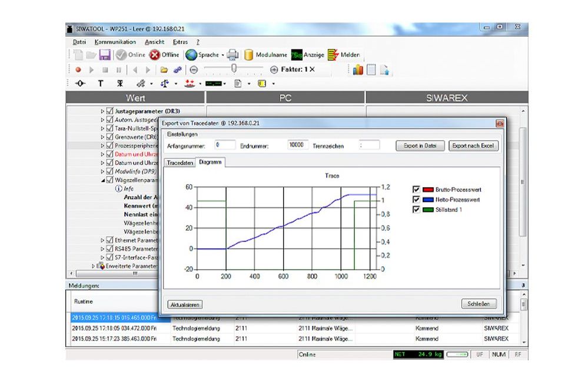Open the Sprache dropdown arrow

point(222,55)
